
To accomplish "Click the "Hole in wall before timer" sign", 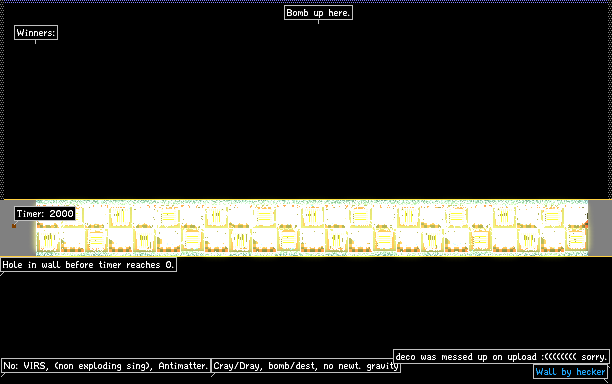I will point(88,265).
